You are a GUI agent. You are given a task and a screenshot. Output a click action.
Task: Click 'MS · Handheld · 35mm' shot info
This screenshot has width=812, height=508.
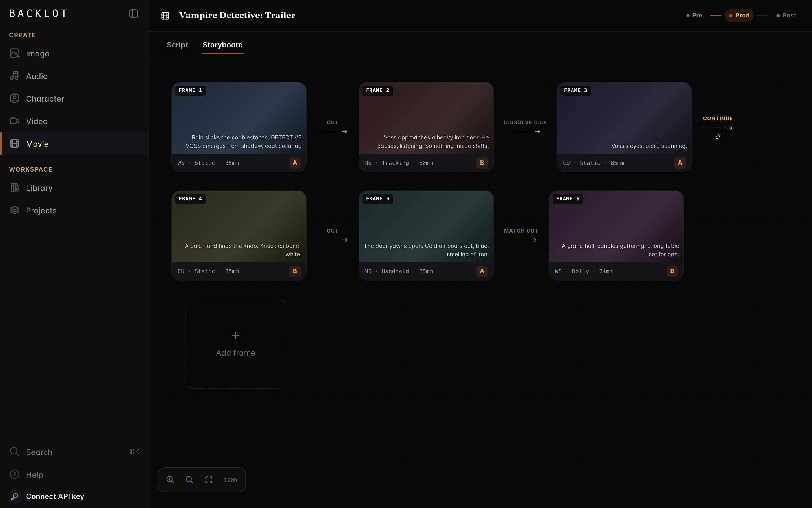point(399,271)
